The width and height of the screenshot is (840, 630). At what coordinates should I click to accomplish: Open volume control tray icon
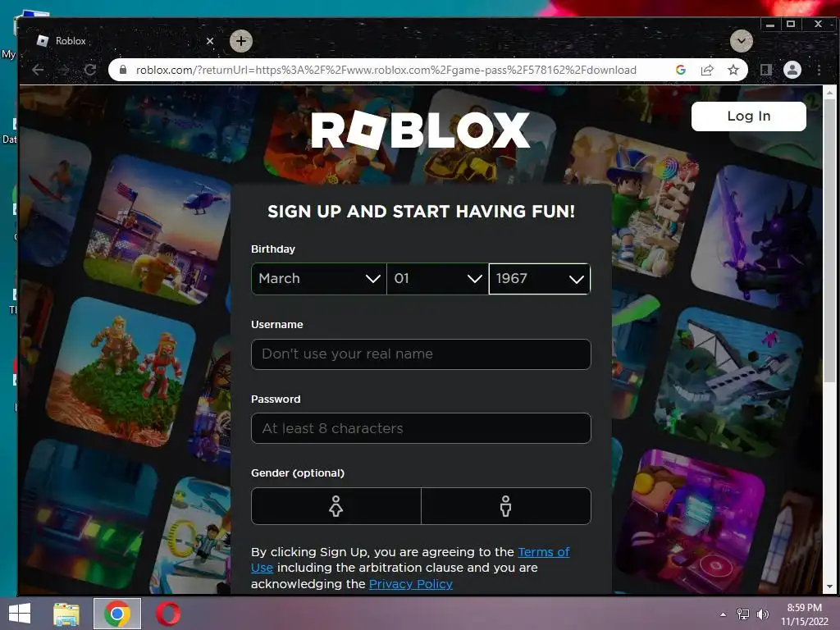(762, 614)
